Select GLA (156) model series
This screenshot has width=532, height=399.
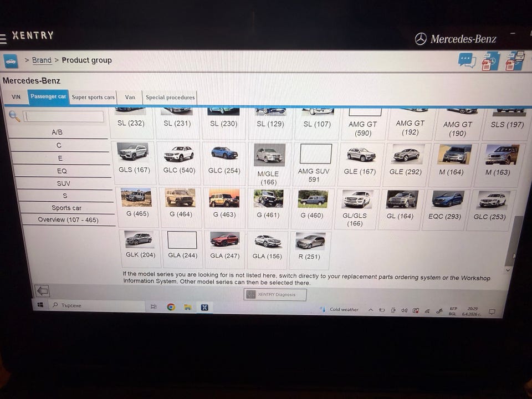pos(267,250)
